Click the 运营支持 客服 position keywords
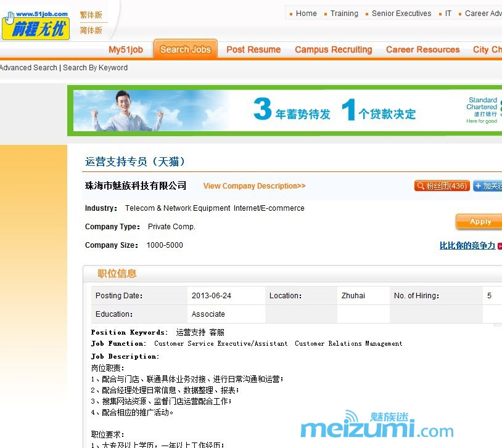The image size is (502, 448). 200,332
